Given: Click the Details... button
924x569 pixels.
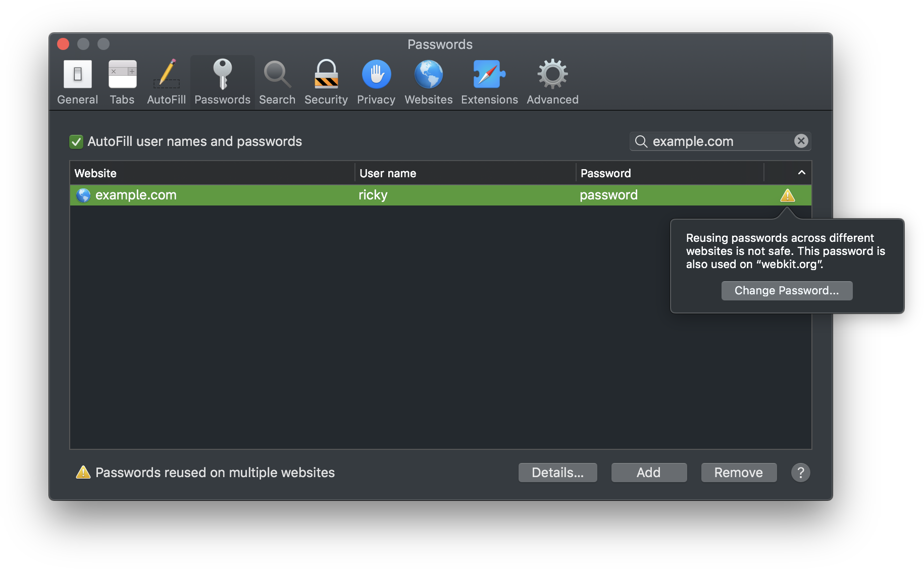Looking at the screenshot, I should click(557, 473).
